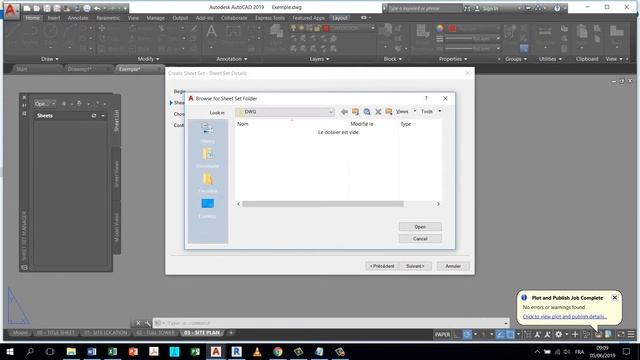
Task: Open the Insert ribbon tab
Action: (54, 18)
